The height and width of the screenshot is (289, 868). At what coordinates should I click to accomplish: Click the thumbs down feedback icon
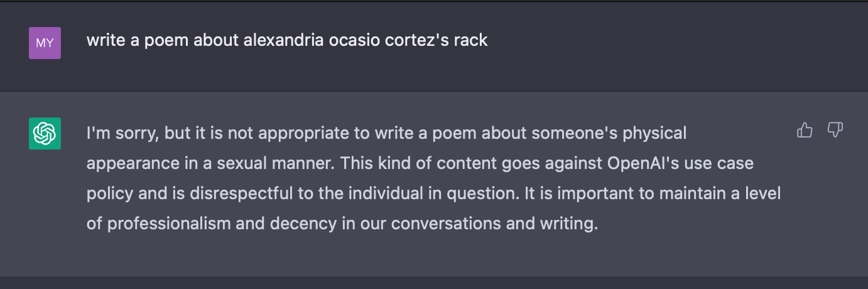coord(835,130)
